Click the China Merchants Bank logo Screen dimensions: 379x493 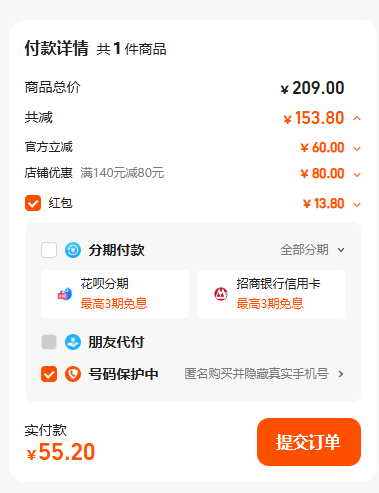(x=221, y=294)
